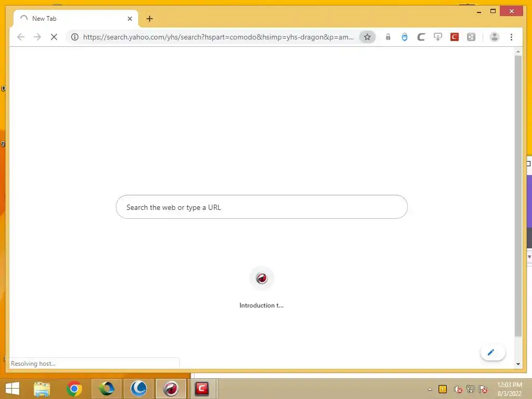532x399 pixels.
Task: Customize the page with pencil button
Action: [493, 352]
